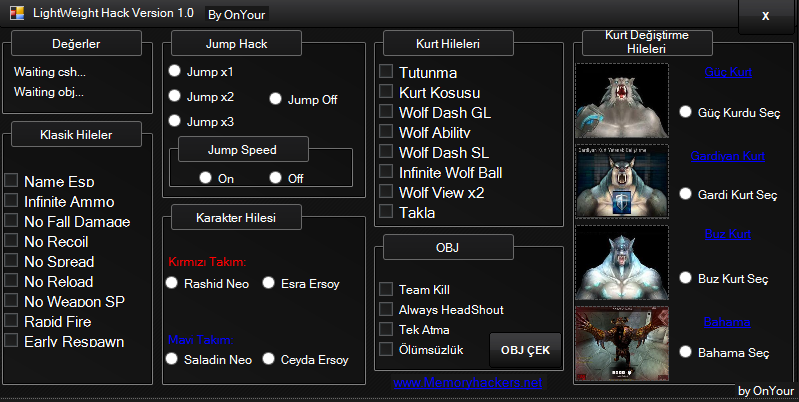Enable the Ölümsüzlük checkbox
Image resolution: width=799 pixels, height=402 pixels.
tap(386, 349)
